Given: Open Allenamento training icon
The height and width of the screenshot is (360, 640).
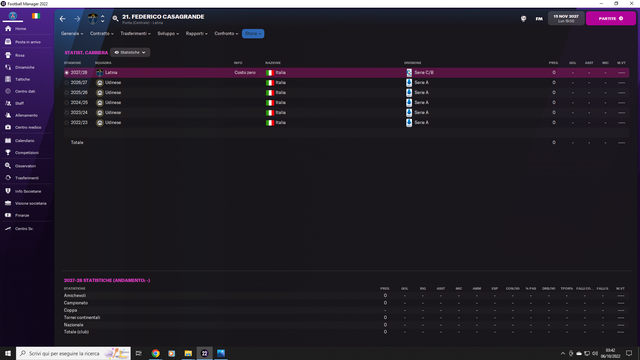Looking at the screenshot, I should pyautogui.click(x=8, y=115).
